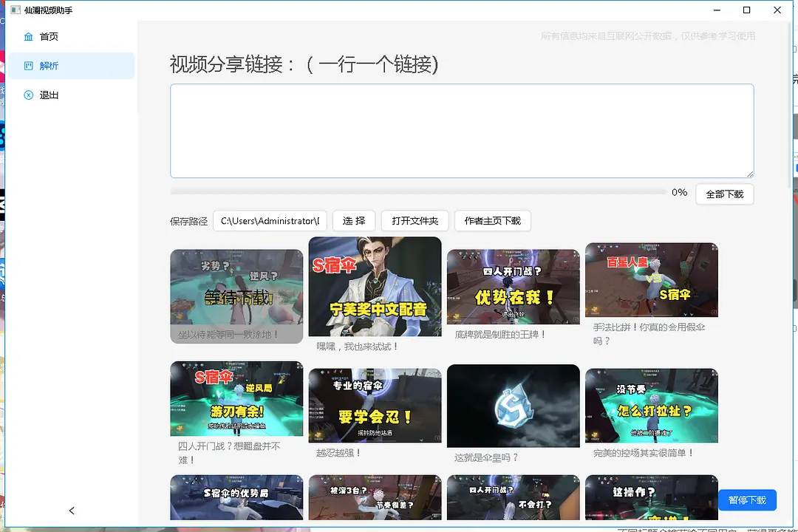The width and height of the screenshot is (798, 532).
Task: Switch to the 解析 menu item
Action: [71, 66]
